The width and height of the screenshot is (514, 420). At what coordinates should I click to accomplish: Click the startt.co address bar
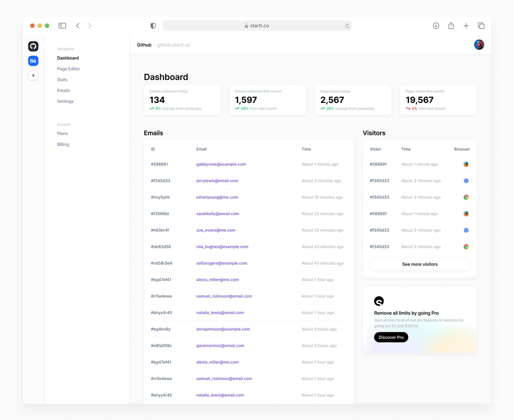(x=257, y=26)
